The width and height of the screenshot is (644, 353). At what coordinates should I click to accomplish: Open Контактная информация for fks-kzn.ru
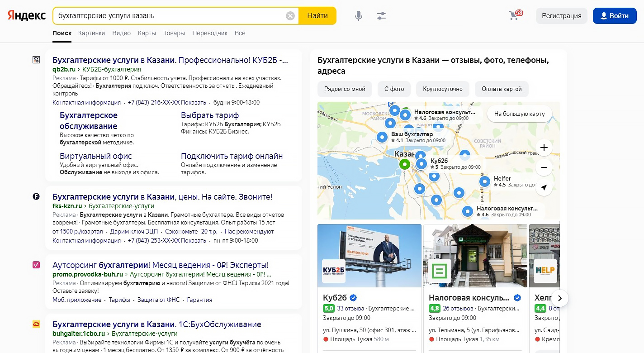point(86,240)
